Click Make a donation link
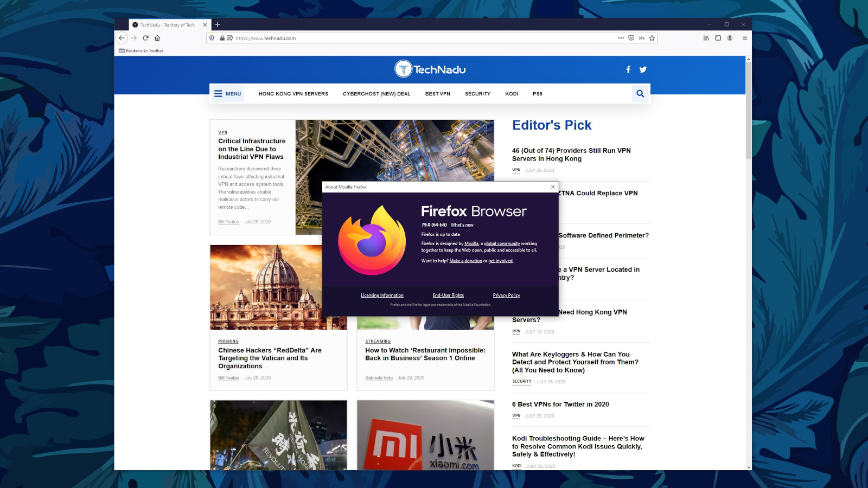 pos(465,261)
